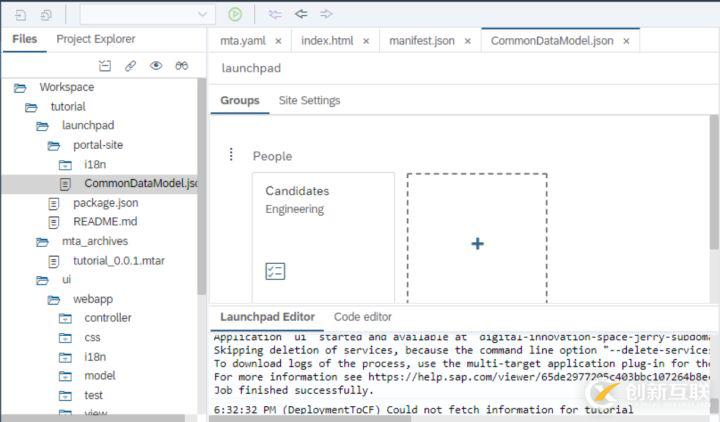Expand the test folder

(65, 395)
